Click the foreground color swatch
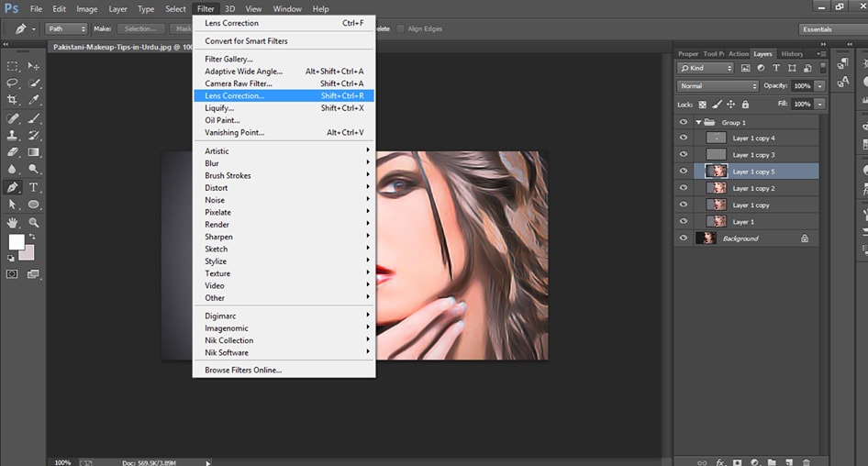Viewport: 868px width, 466px height. [x=16, y=242]
